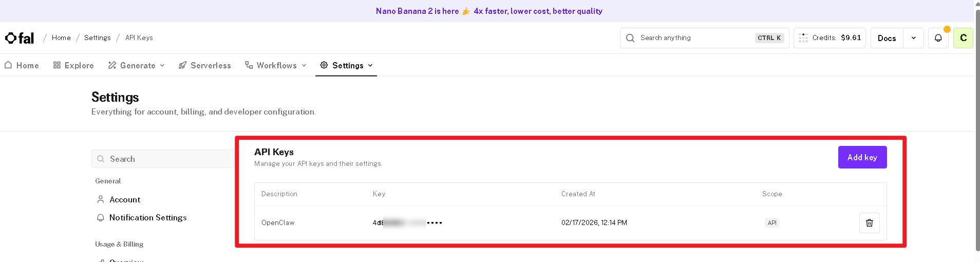This screenshot has width=980, height=262.
Task: Click Settings in the breadcrumb
Action: [97, 38]
